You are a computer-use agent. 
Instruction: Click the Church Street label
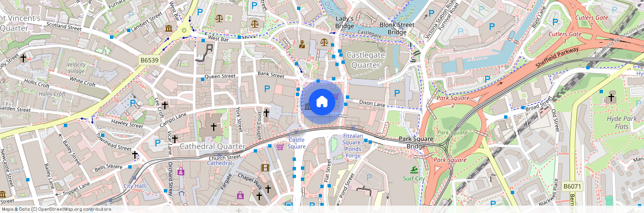(225, 158)
